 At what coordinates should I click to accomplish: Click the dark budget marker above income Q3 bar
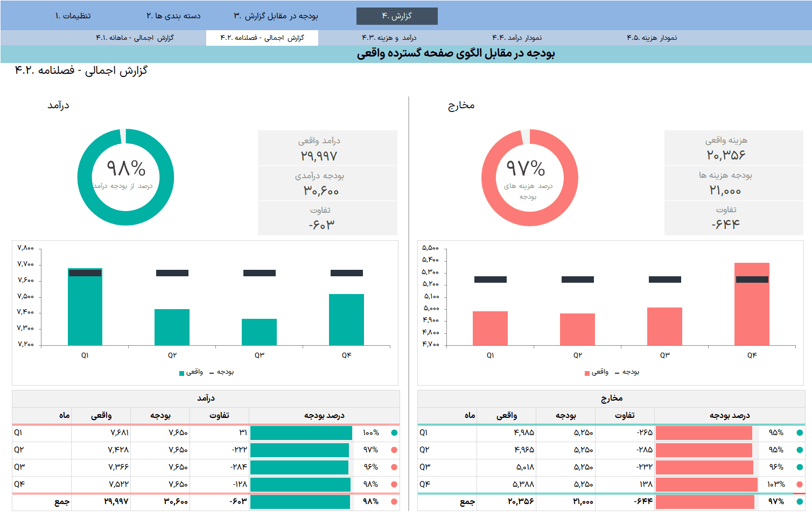tap(260, 273)
